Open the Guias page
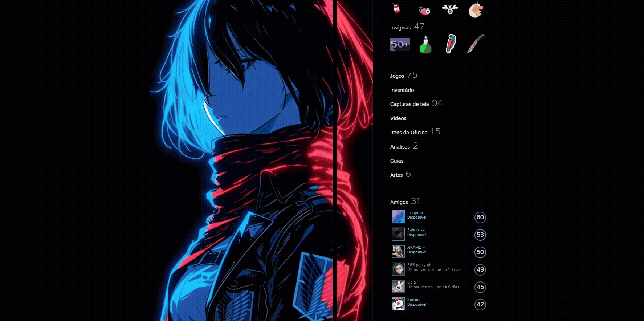The width and height of the screenshot is (644, 321). [x=397, y=161]
